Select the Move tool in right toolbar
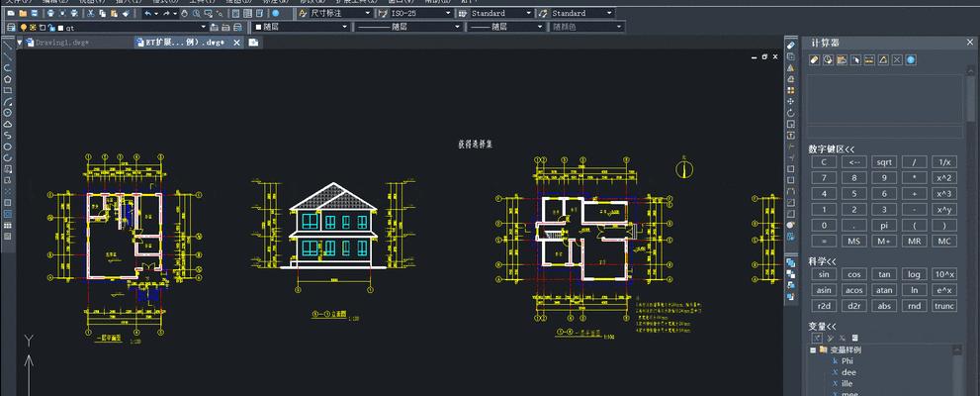Image resolution: width=980 pixels, height=396 pixels. click(x=791, y=101)
